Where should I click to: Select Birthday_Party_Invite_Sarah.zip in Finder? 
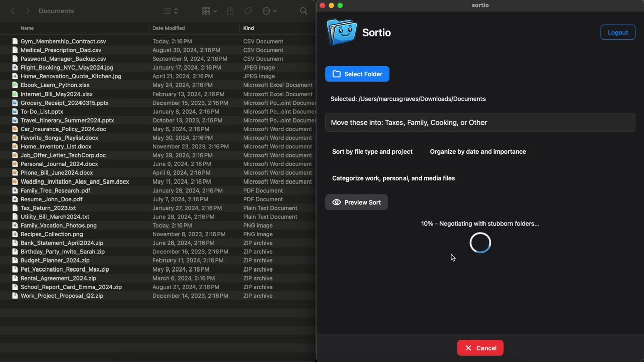click(x=63, y=252)
